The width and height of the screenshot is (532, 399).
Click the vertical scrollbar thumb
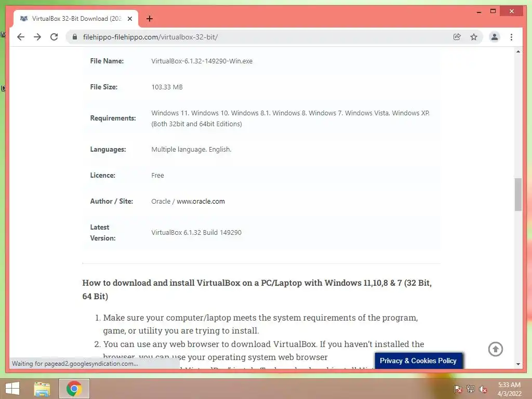tap(518, 194)
